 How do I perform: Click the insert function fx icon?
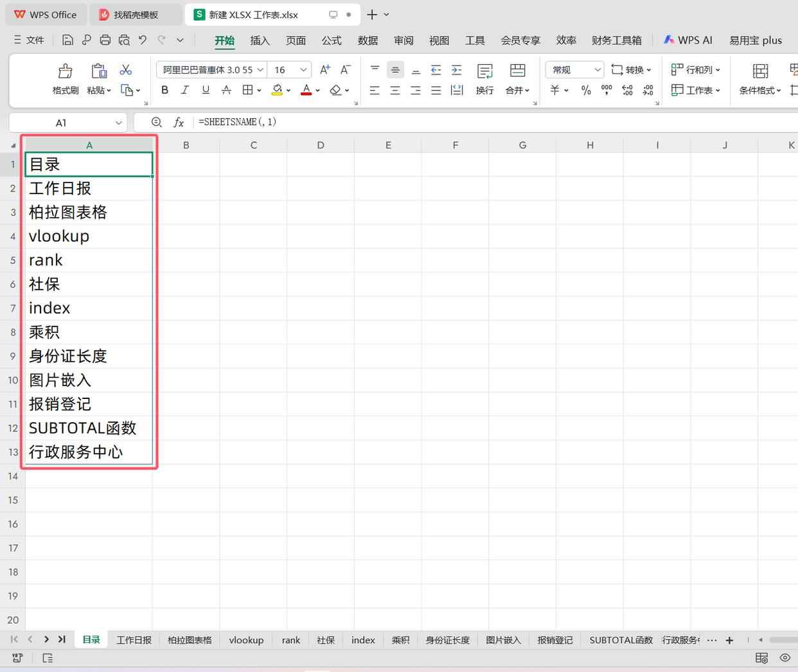179,122
